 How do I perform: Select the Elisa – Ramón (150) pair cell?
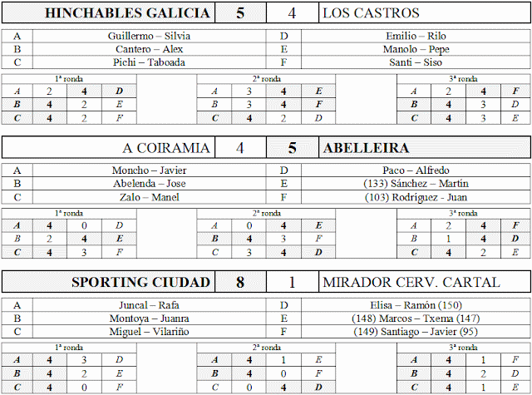[x=416, y=305]
